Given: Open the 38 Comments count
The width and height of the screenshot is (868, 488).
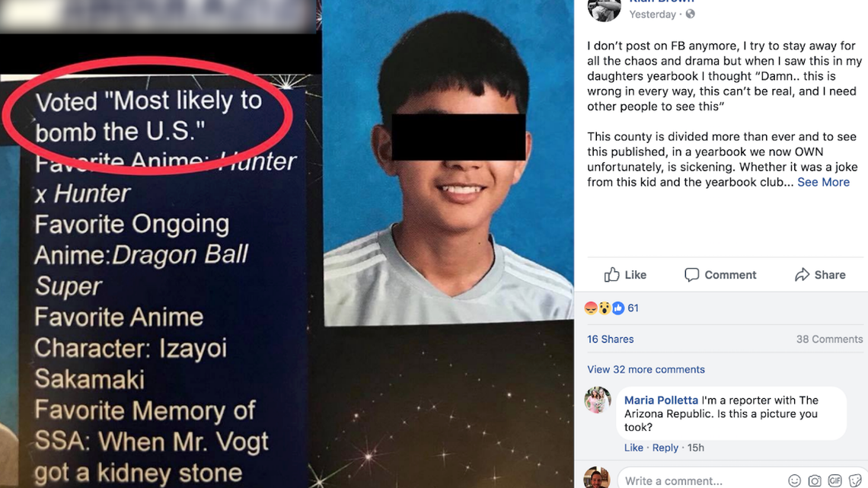Looking at the screenshot, I should 829,340.
